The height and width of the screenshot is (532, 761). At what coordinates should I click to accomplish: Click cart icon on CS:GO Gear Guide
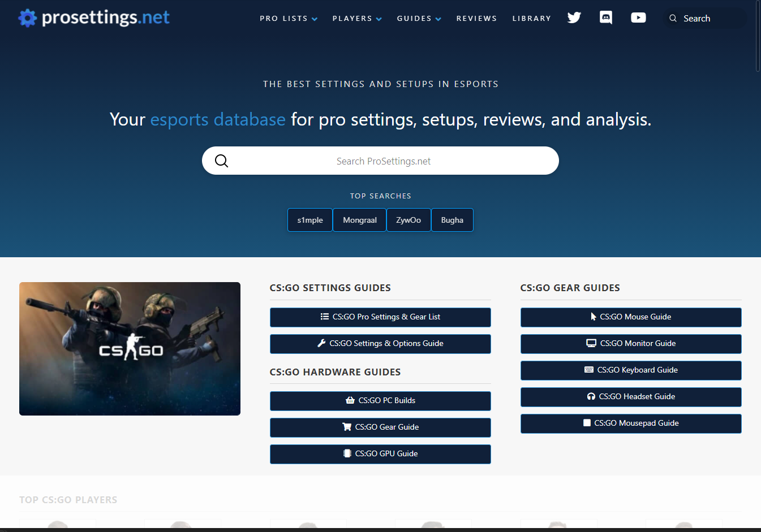347,427
